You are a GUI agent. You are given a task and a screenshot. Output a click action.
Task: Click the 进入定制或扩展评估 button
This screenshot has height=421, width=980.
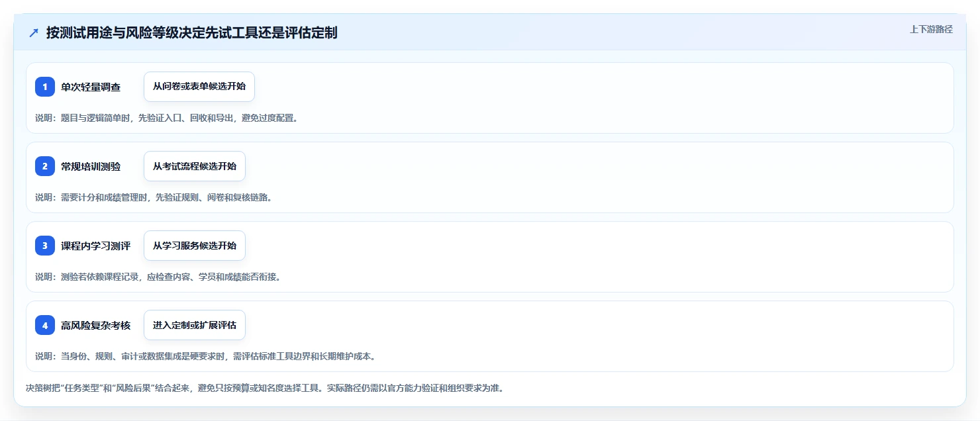pyautogui.click(x=195, y=325)
